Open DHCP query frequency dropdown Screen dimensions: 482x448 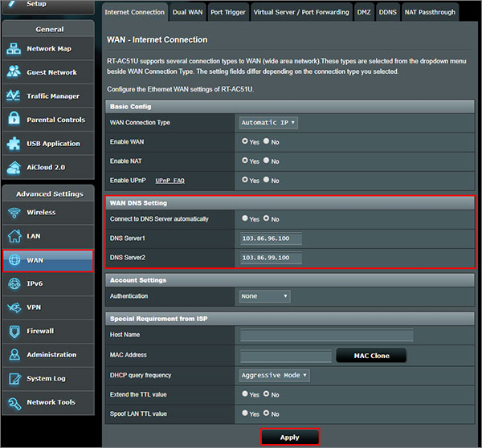[x=274, y=375]
